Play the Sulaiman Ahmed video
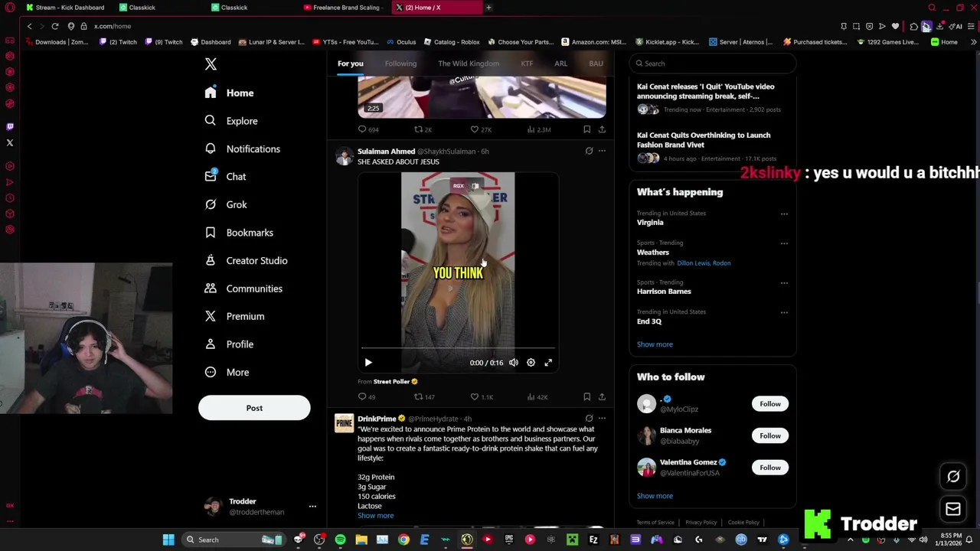Screen dimensions: 980x551 pyautogui.click(x=368, y=363)
